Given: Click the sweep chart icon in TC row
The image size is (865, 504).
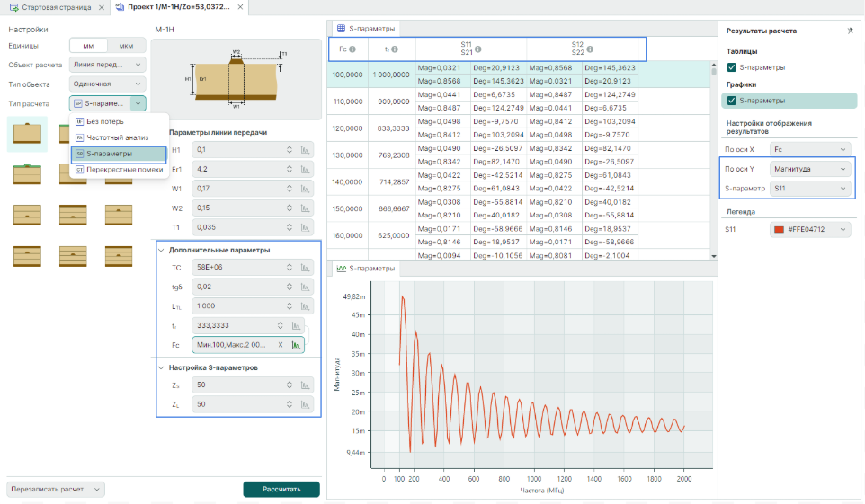Looking at the screenshot, I should pyautogui.click(x=305, y=268).
